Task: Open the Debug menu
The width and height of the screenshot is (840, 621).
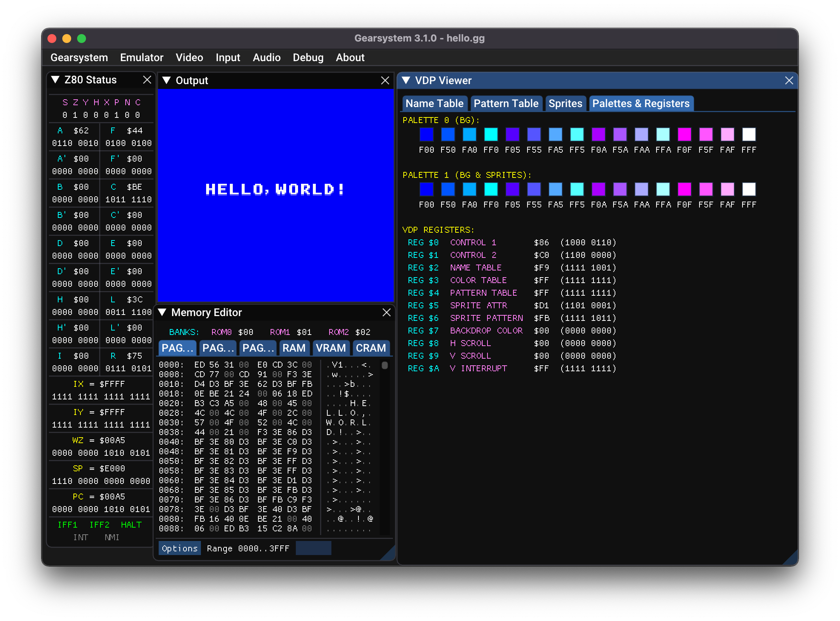Action: [x=308, y=57]
